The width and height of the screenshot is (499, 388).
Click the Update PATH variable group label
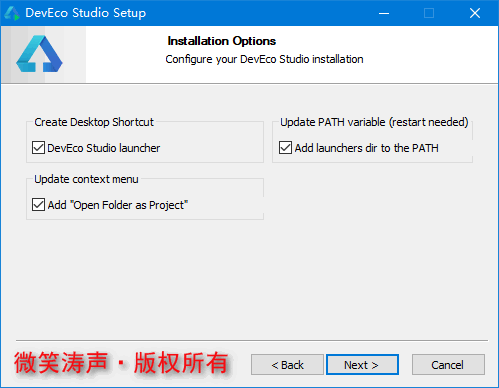[374, 122]
